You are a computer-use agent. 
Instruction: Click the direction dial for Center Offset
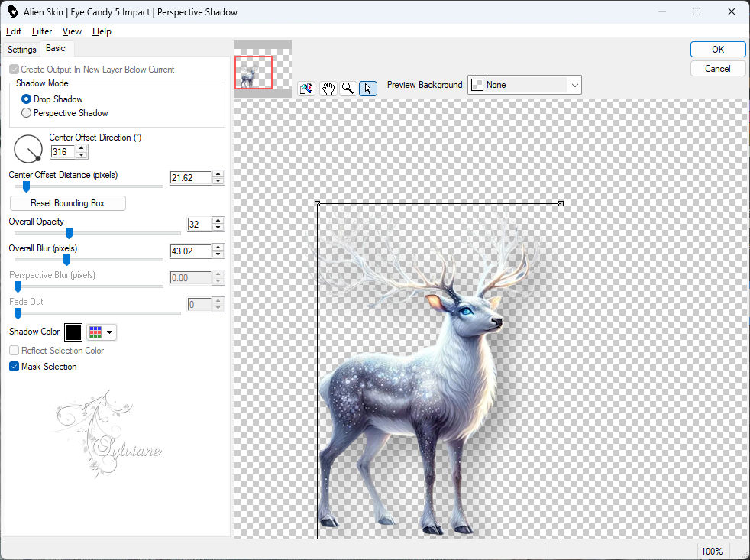(x=28, y=149)
